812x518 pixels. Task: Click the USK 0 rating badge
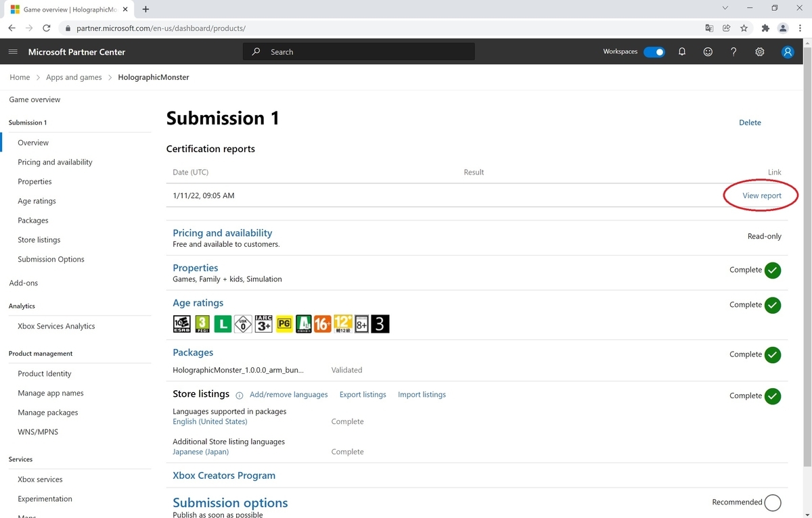tap(243, 325)
